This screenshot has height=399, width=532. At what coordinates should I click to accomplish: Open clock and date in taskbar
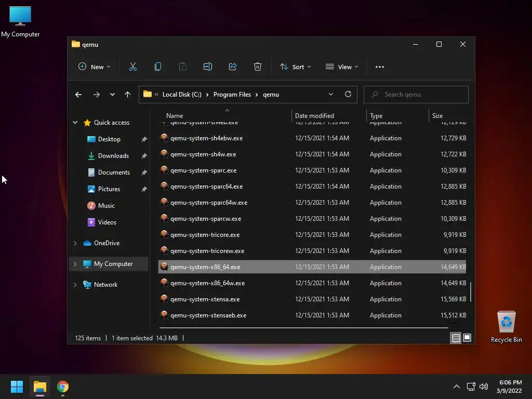509,387
